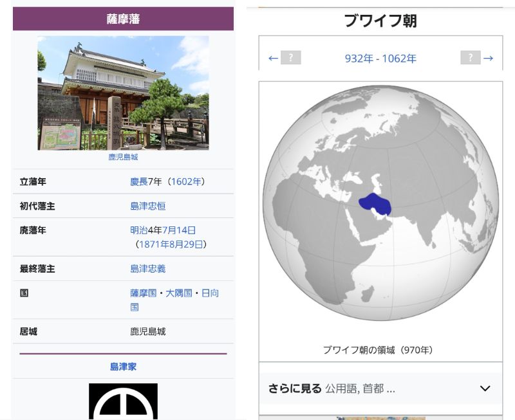Viewport: 515px width, 420px height.
Task: Click the right arrow for next state
Action: (488, 59)
